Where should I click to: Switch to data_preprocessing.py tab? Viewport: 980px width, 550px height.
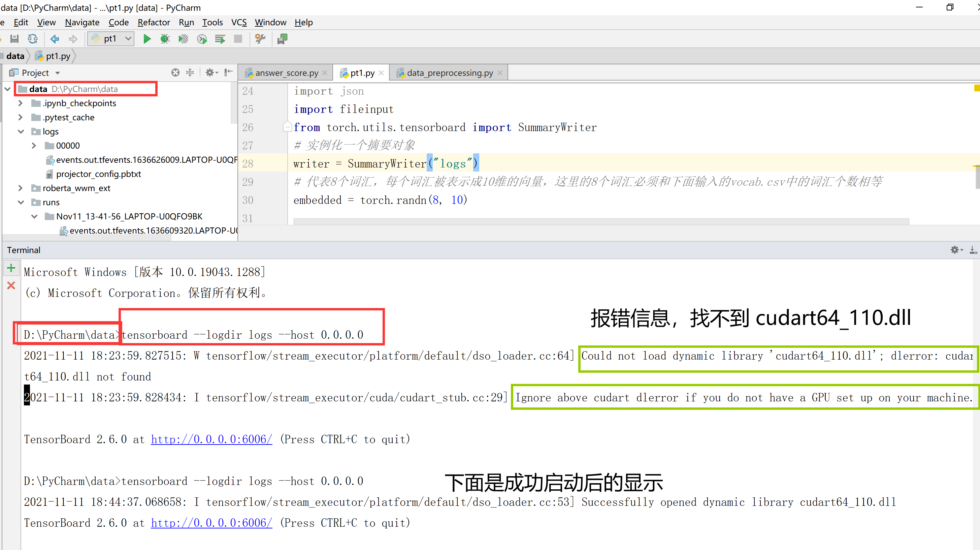point(449,73)
